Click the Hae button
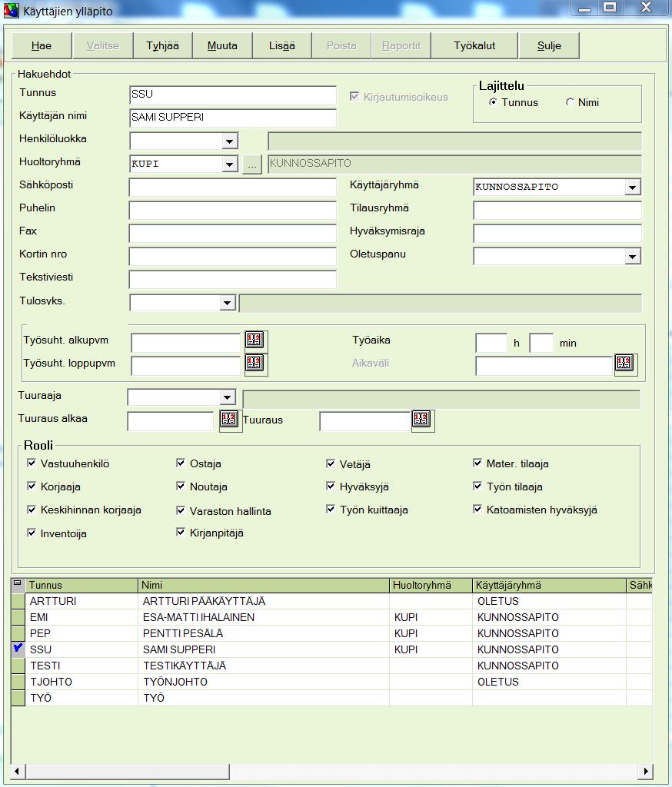This screenshot has width=672, height=787. pyautogui.click(x=42, y=45)
